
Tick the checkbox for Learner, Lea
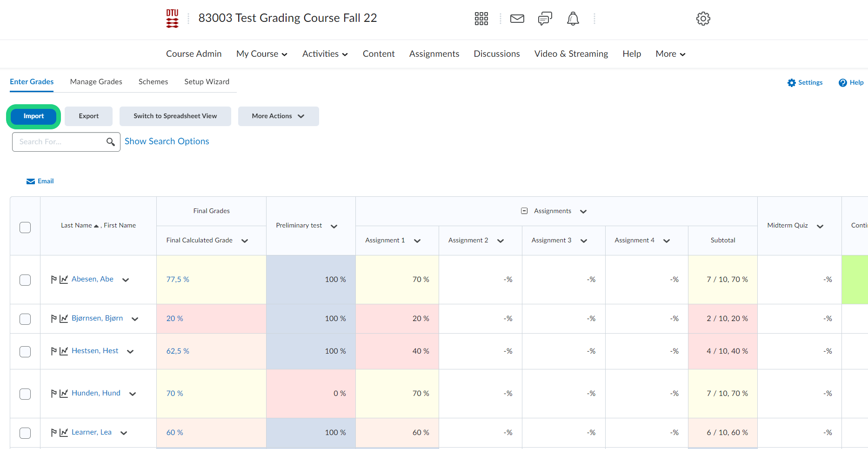point(25,433)
